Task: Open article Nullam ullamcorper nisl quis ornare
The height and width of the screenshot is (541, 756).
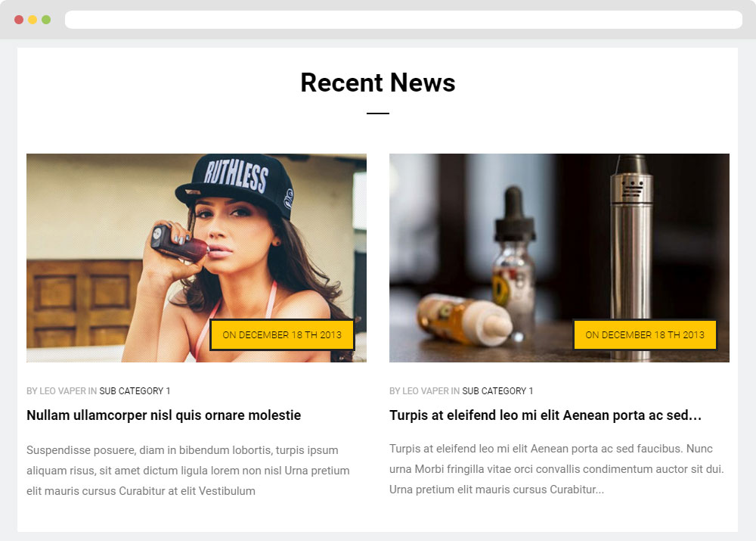Action: point(163,415)
